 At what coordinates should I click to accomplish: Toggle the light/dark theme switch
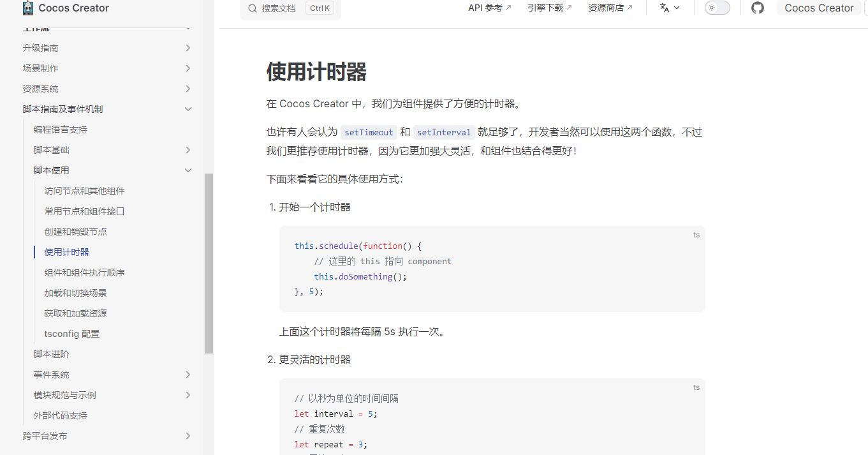(x=717, y=8)
